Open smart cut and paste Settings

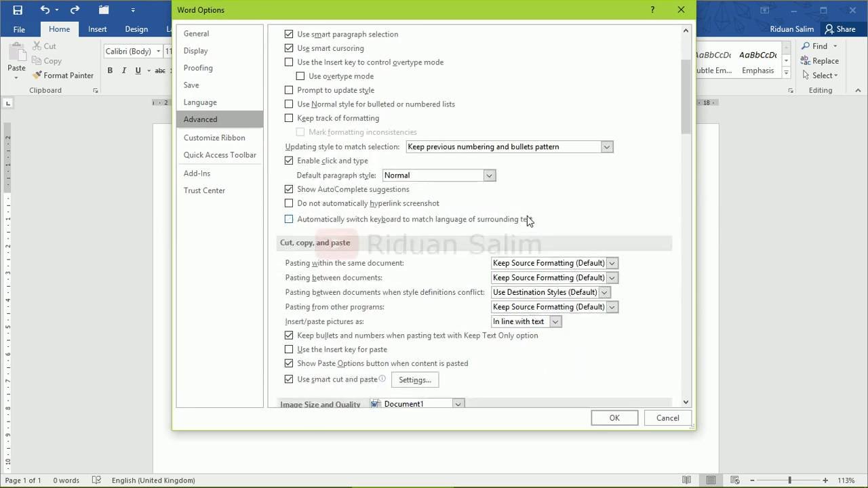click(x=415, y=380)
